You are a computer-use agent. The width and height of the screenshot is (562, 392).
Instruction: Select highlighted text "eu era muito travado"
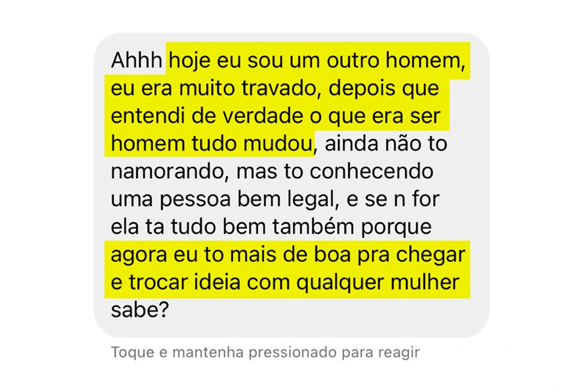[213, 88]
